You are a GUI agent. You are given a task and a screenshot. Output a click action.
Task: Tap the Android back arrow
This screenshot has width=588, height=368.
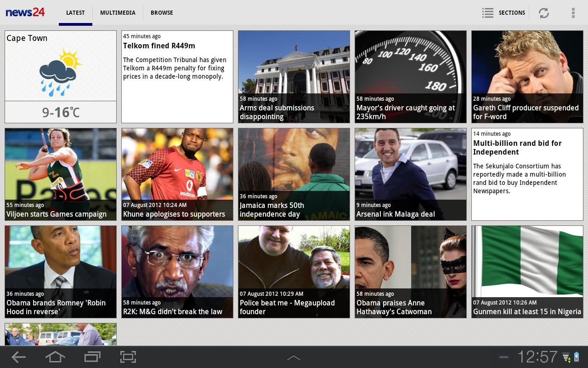pos(18,357)
